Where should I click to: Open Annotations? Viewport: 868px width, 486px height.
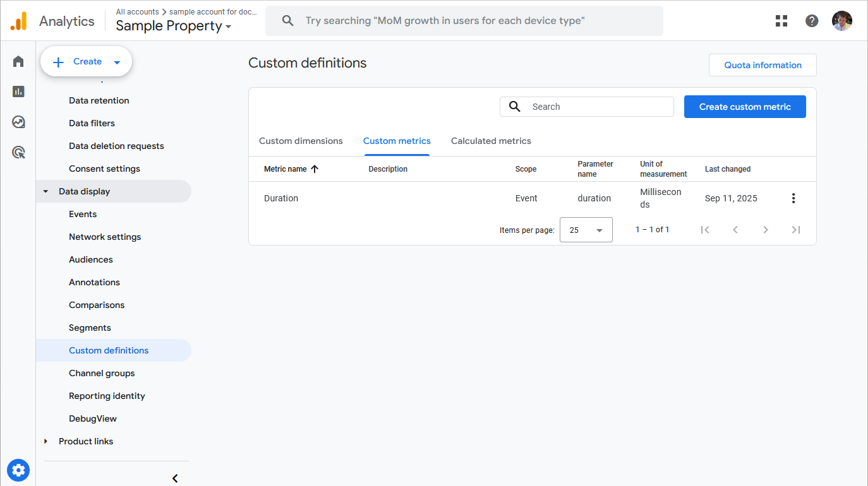94,282
